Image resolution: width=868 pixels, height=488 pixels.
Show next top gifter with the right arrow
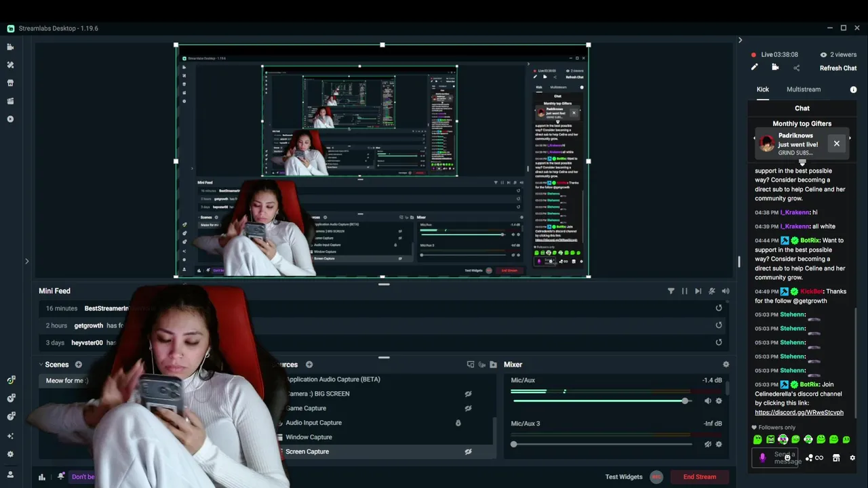coord(850,138)
